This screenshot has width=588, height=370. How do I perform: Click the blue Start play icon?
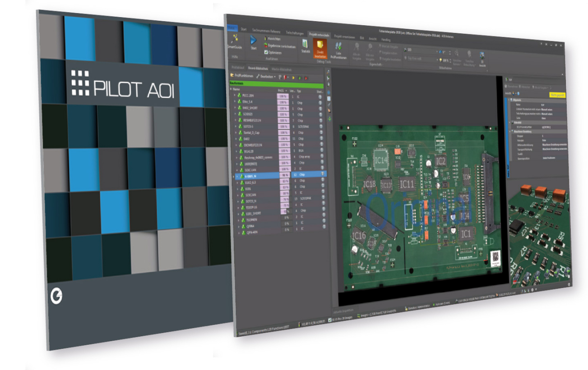253,40
